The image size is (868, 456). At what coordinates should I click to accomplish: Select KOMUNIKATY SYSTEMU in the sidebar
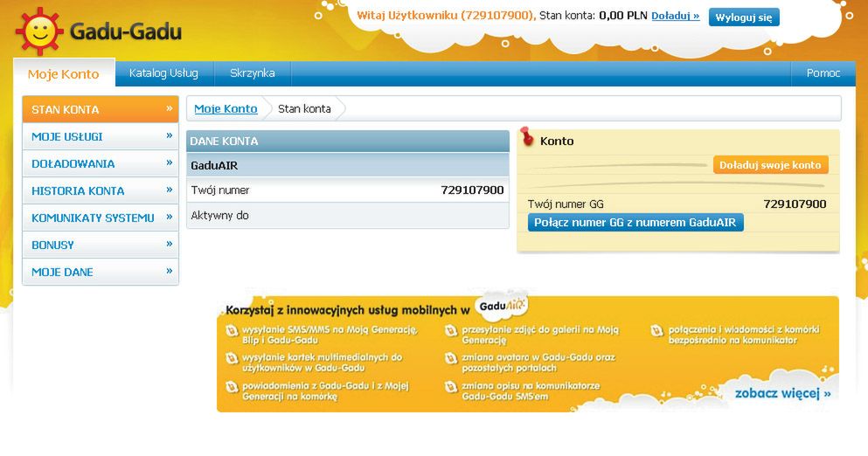point(101,218)
